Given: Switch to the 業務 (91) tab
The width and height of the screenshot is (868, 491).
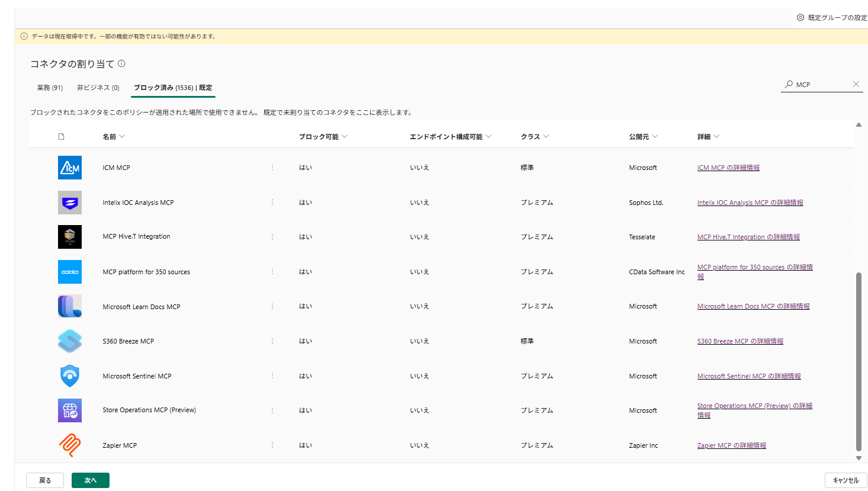Looking at the screenshot, I should [50, 88].
